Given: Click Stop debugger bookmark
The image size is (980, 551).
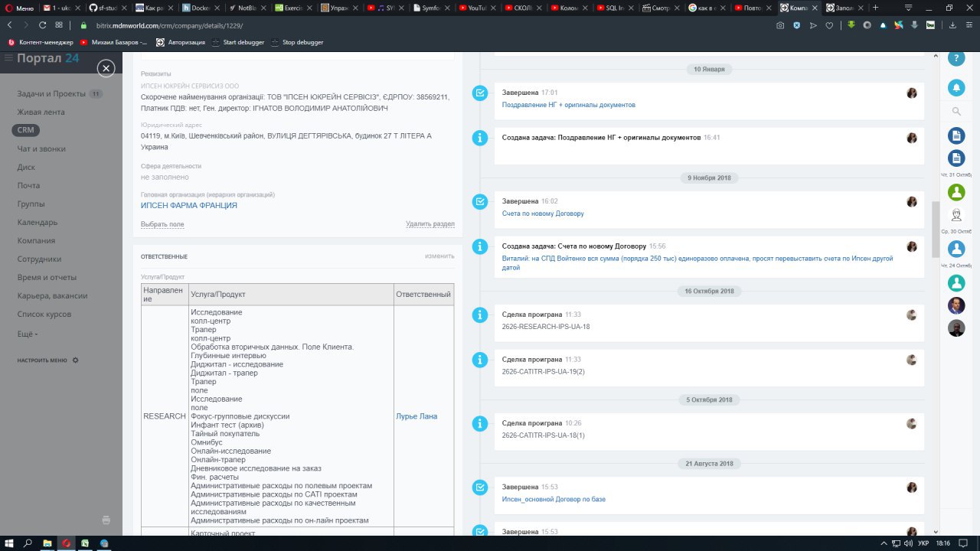Looking at the screenshot, I should tap(297, 42).
